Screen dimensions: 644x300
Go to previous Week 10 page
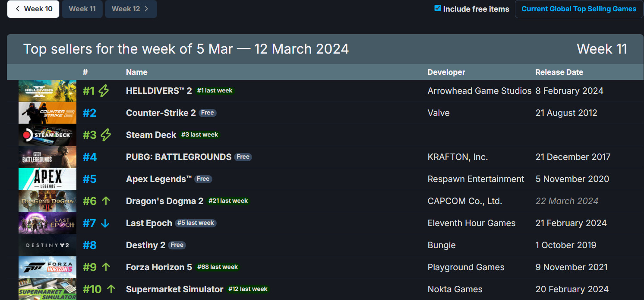coord(33,9)
